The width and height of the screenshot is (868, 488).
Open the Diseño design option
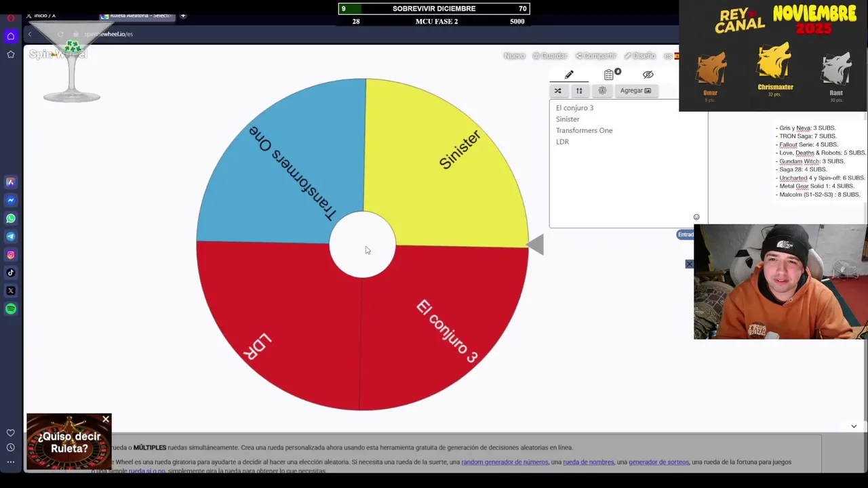tap(640, 56)
